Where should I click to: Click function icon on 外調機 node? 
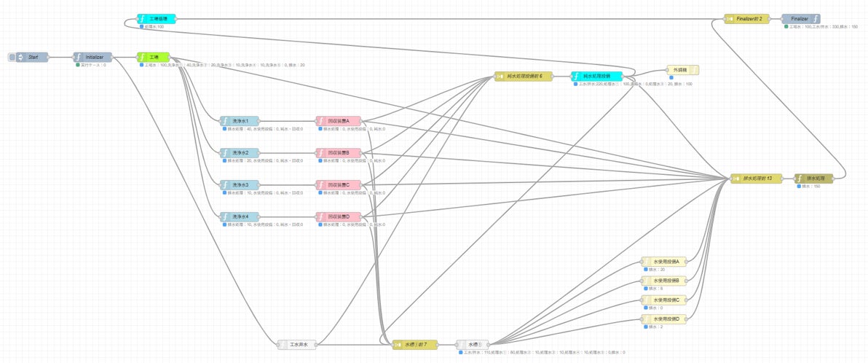(694, 70)
